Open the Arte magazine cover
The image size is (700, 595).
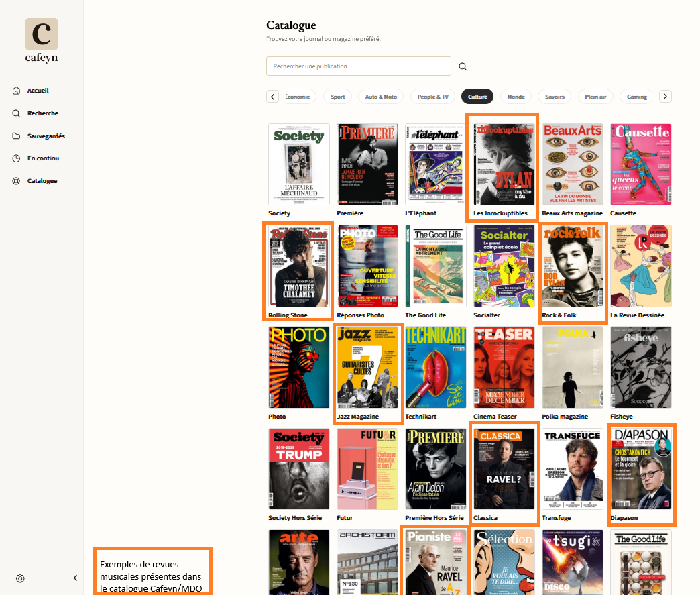[x=298, y=562]
